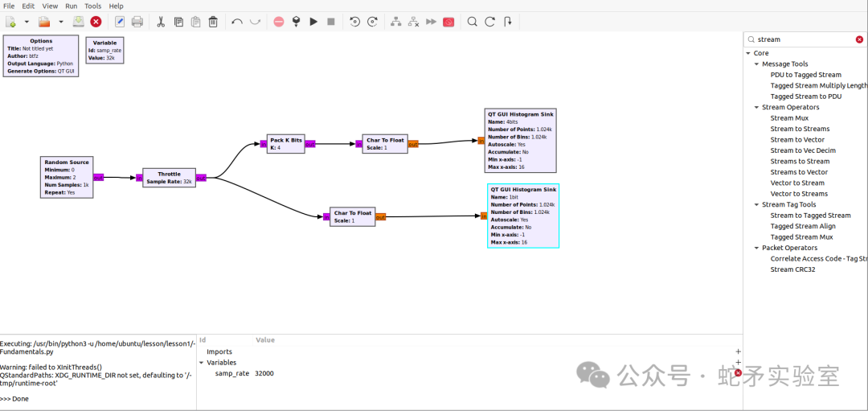Image resolution: width=868 pixels, height=411 pixels.
Task: Select 'PDU to Tagged Stream' block
Action: [805, 75]
